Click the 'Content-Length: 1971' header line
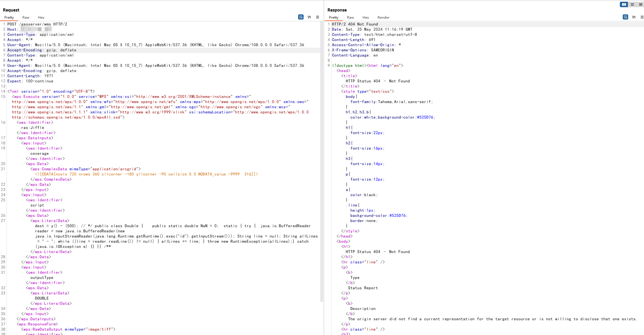This screenshot has width=644, height=335. 30,76
